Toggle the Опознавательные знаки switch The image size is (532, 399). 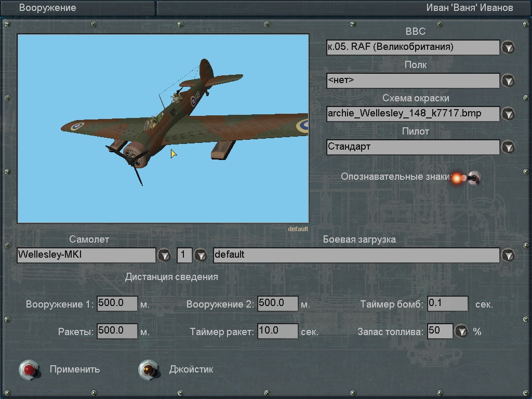[x=473, y=178]
